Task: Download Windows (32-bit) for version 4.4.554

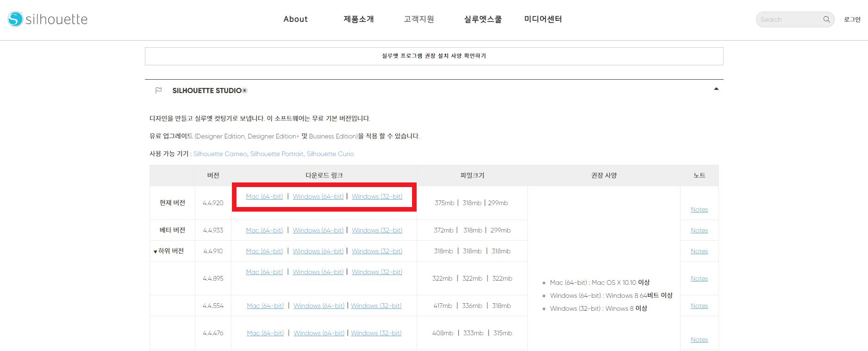Action: [x=376, y=306]
